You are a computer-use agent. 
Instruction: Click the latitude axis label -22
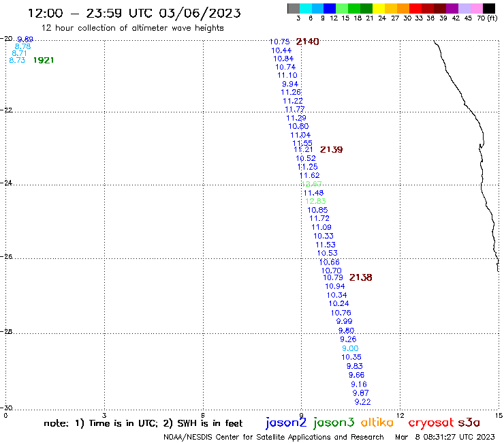pos(6,110)
